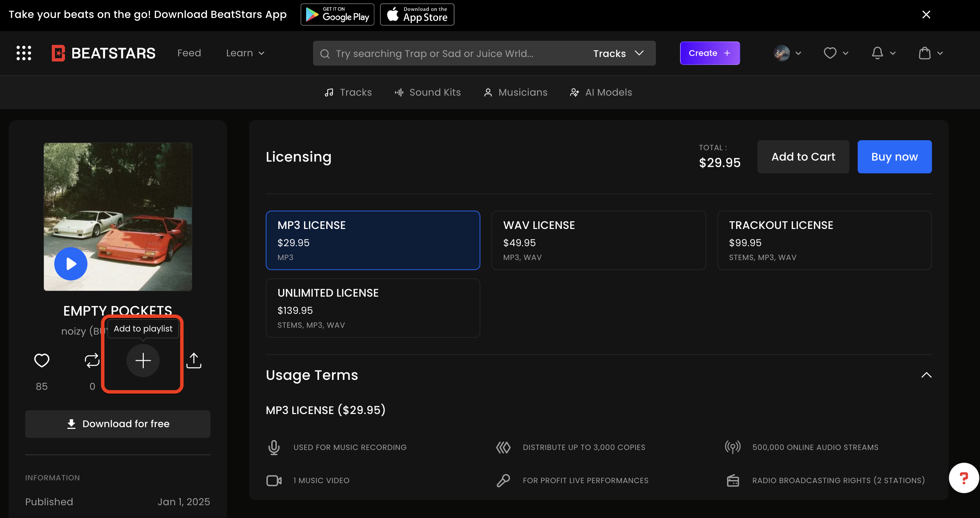
Task: Select the MP3 License option
Action: pos(373,240)
